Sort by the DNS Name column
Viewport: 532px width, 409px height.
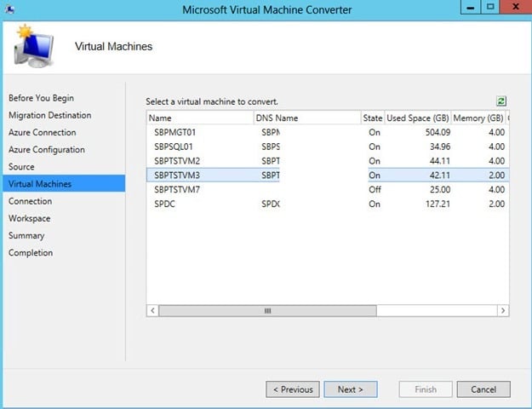[x=307, y=118]
